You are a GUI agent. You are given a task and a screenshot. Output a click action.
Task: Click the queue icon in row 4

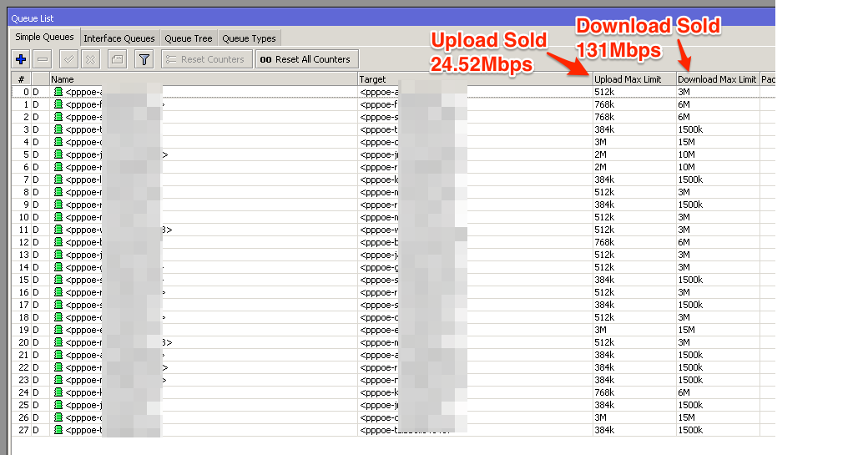click(x=58, y=142)
